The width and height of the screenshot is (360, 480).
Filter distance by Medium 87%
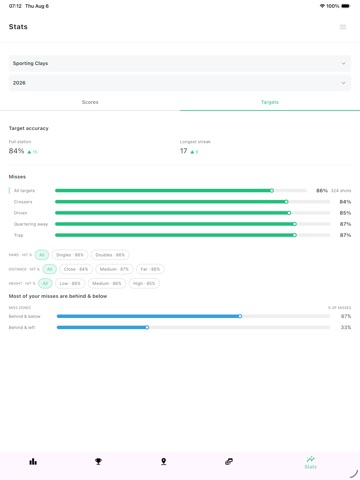click(114, 269)
